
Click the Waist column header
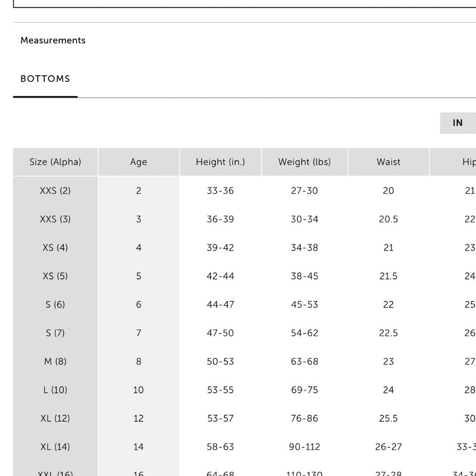coord(388,162)
